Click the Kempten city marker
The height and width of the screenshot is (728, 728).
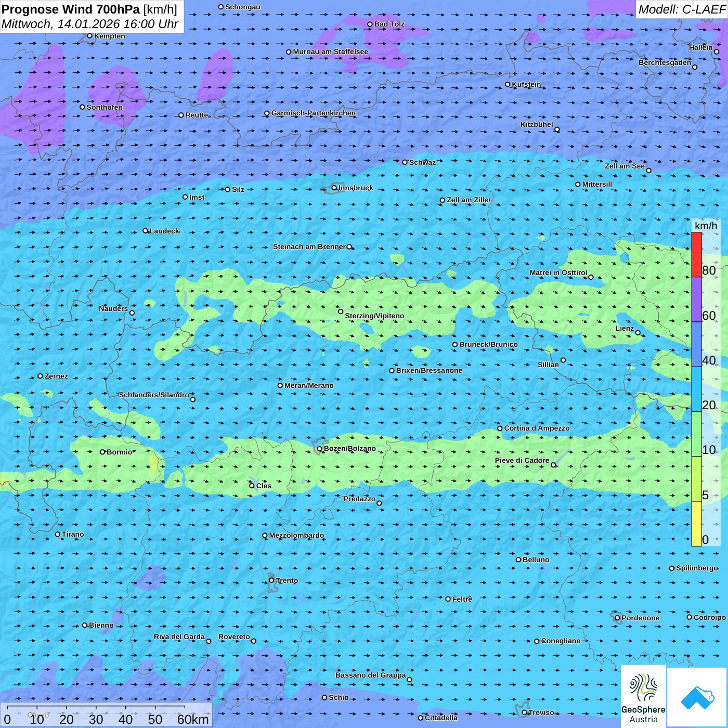(x=89, y=36)
